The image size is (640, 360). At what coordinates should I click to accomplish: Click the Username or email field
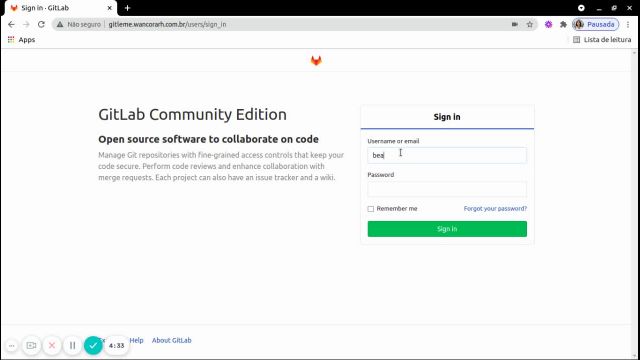[447, 156]
